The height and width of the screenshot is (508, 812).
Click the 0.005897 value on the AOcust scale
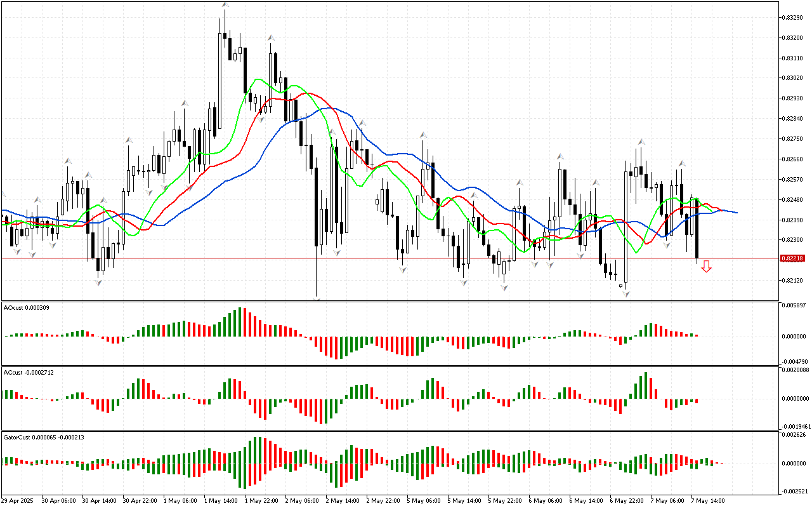pos(794,305)
